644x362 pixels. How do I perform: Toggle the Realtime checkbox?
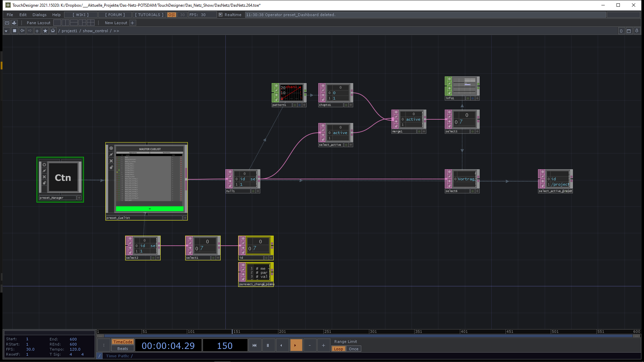(220, 15)
